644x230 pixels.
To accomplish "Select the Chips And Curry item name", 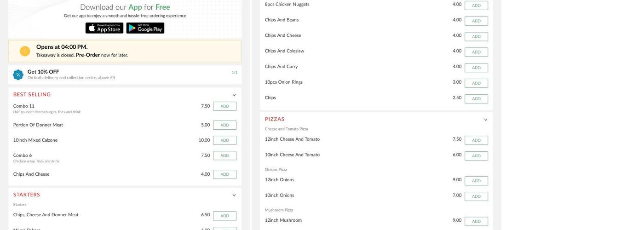I will click(282, 67).
